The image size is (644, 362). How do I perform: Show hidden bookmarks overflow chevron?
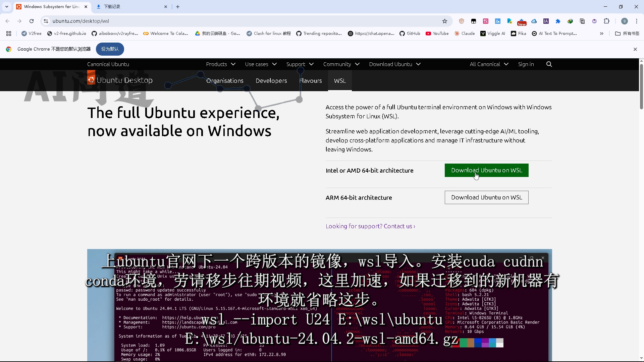point(601,34)
